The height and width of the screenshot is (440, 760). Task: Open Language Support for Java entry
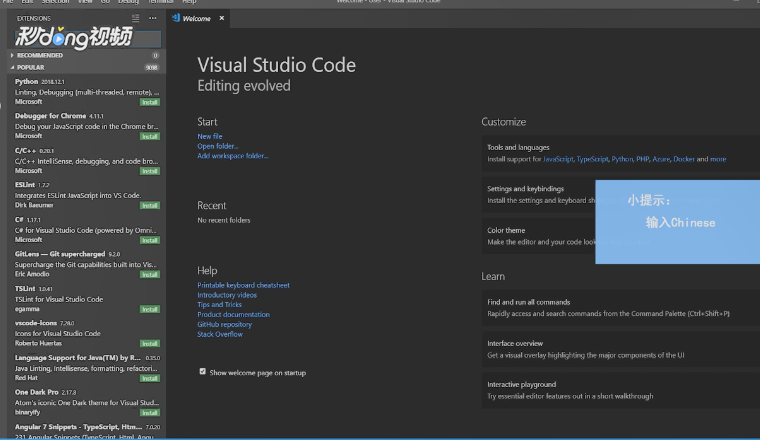point(87,368)
